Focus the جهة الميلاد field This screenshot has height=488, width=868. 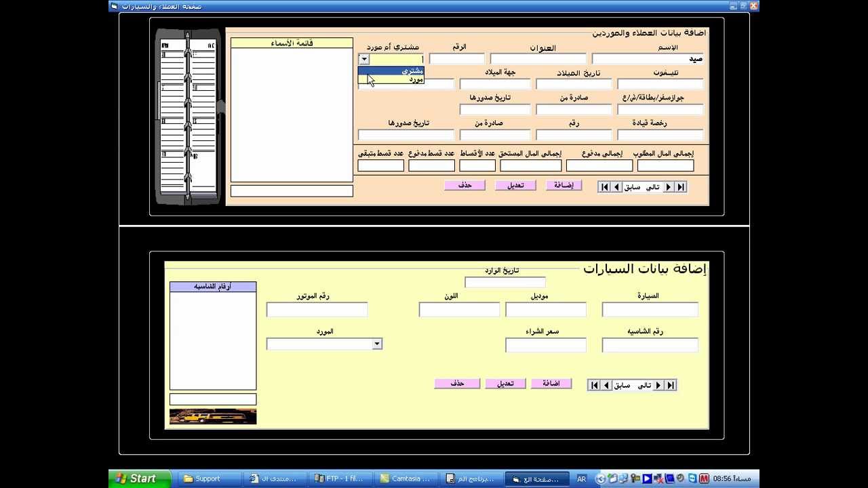pos(495,84)
